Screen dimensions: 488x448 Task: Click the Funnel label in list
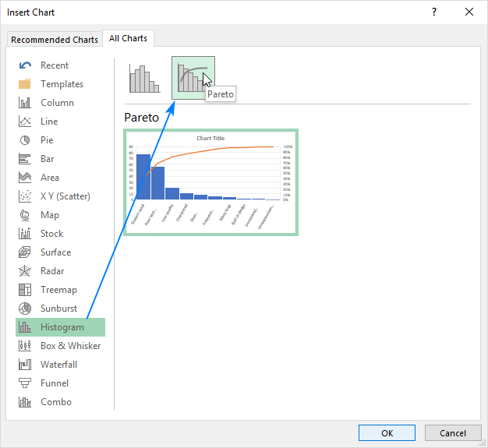pyautogui.click(x=55, y=383)
